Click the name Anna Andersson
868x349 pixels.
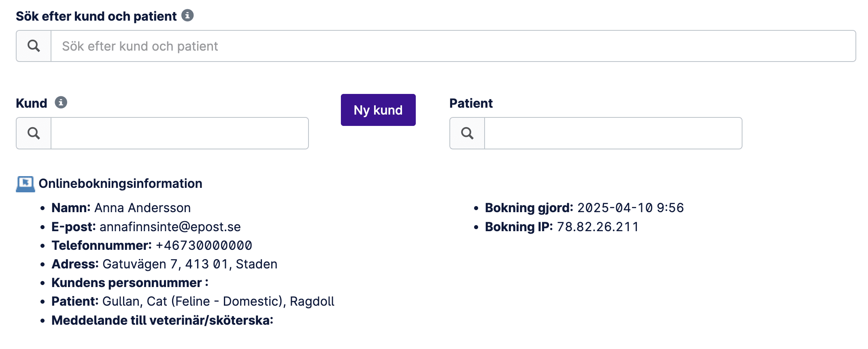point(143,208)
